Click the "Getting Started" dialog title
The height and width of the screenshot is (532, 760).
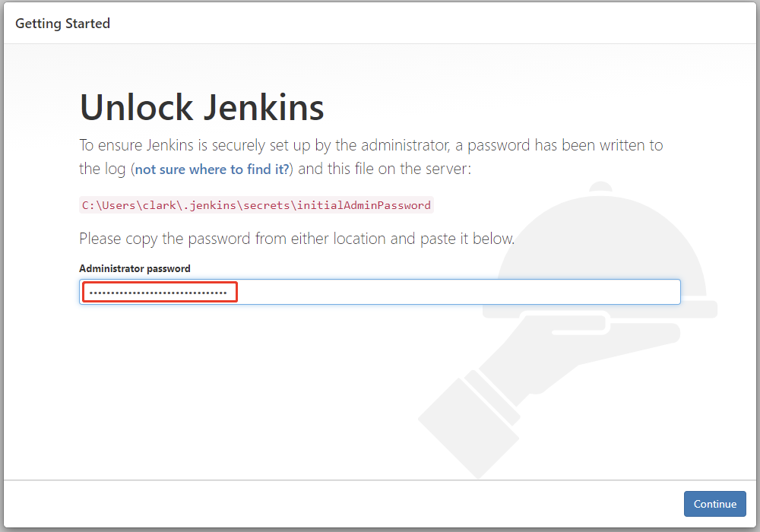[x=62, y=24]
